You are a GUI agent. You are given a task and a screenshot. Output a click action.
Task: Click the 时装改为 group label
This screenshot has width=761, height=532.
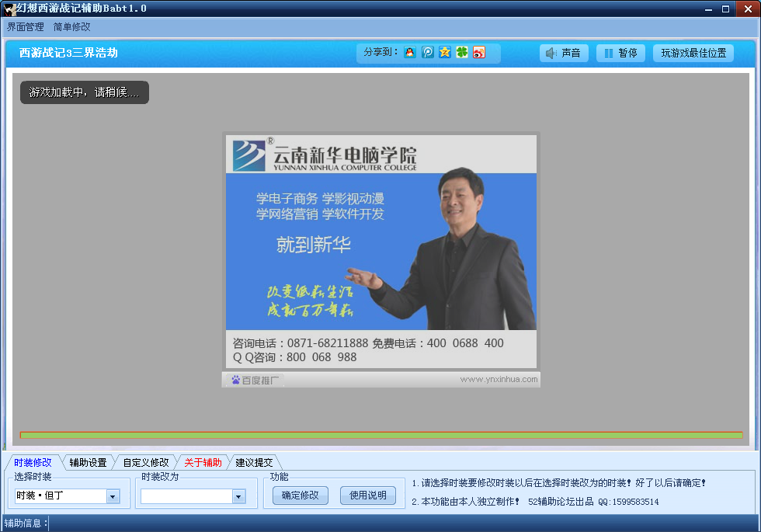[x=160, y=477]
